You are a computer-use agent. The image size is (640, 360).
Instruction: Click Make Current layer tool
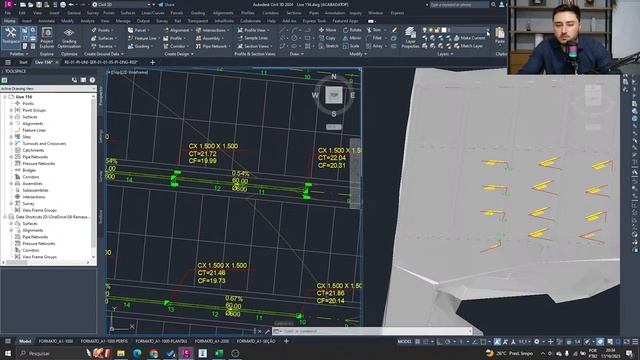pos(469,38)
